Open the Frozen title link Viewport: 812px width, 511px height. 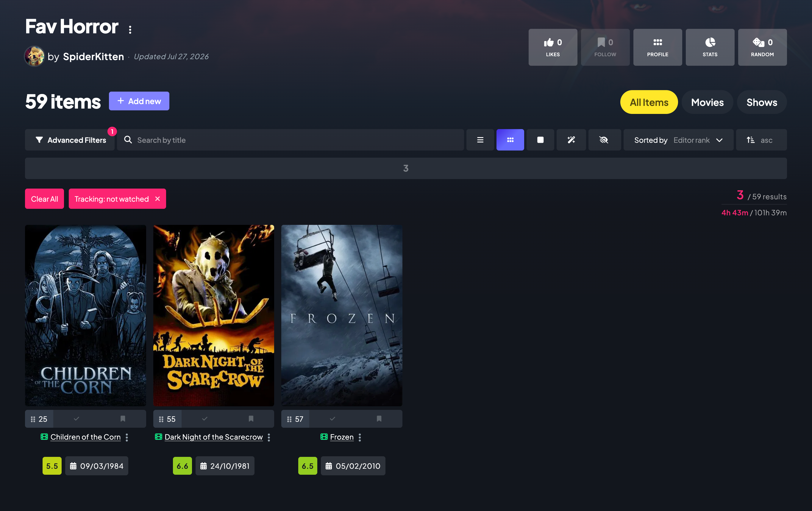click(x=342, y=437)
